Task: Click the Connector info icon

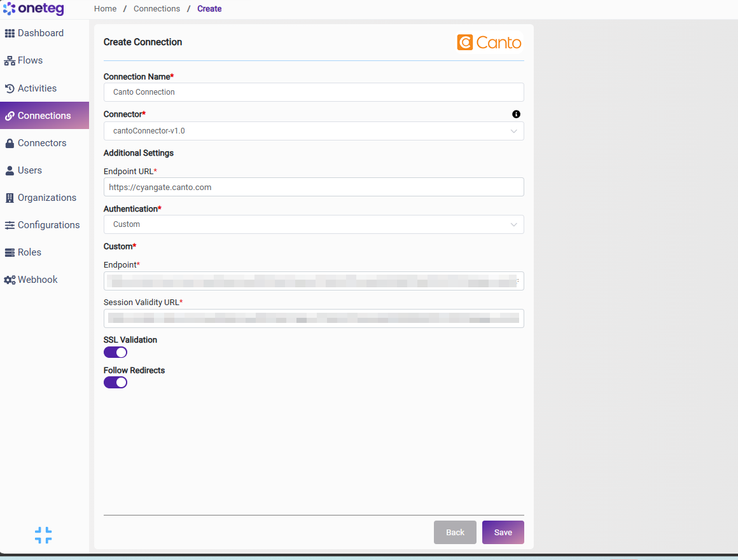Action: pyautogui.click(x=516, y=114)
